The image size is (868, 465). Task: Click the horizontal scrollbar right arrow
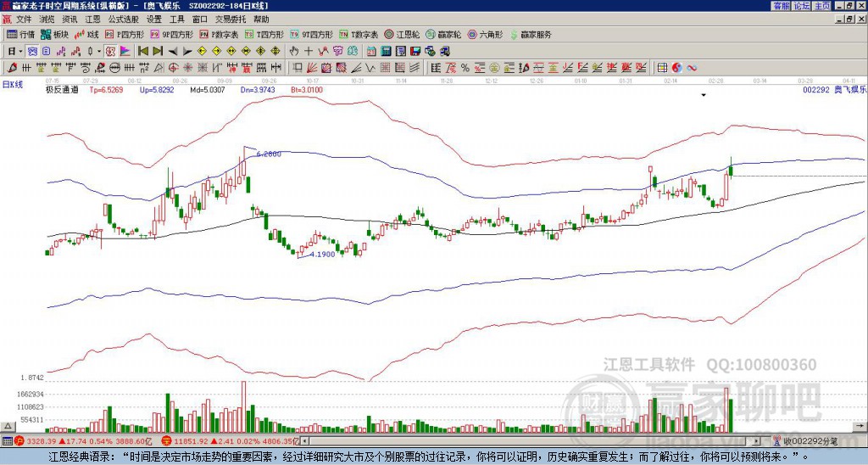(x=757, y=441)
